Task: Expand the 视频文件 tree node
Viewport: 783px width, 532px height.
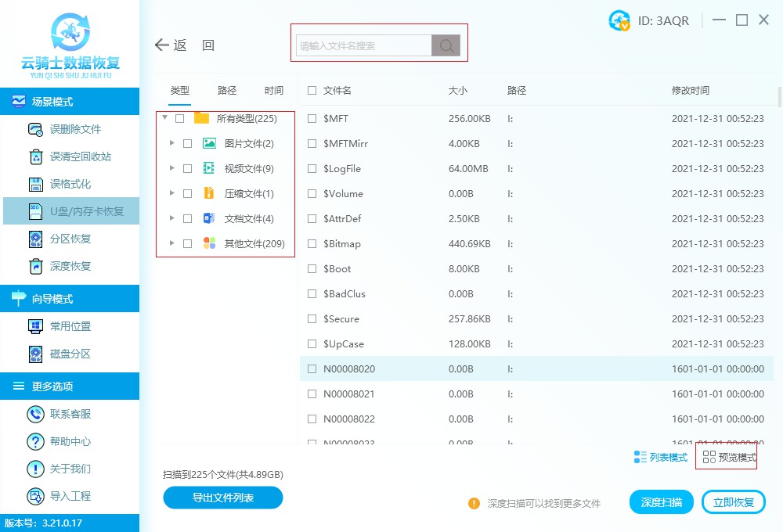Action: [171, 168]
